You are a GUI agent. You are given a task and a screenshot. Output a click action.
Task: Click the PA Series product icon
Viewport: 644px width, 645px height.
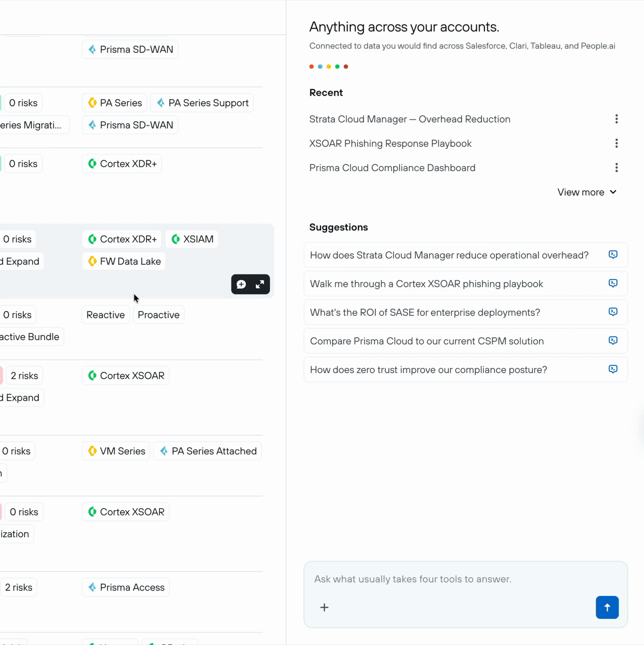coord(93,103)
